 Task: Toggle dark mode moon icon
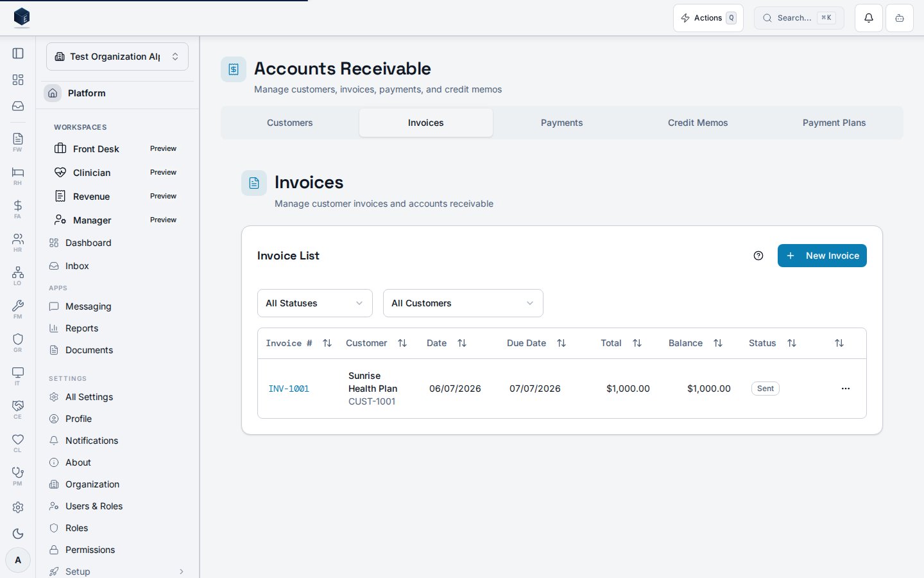(x=18, y=534)
